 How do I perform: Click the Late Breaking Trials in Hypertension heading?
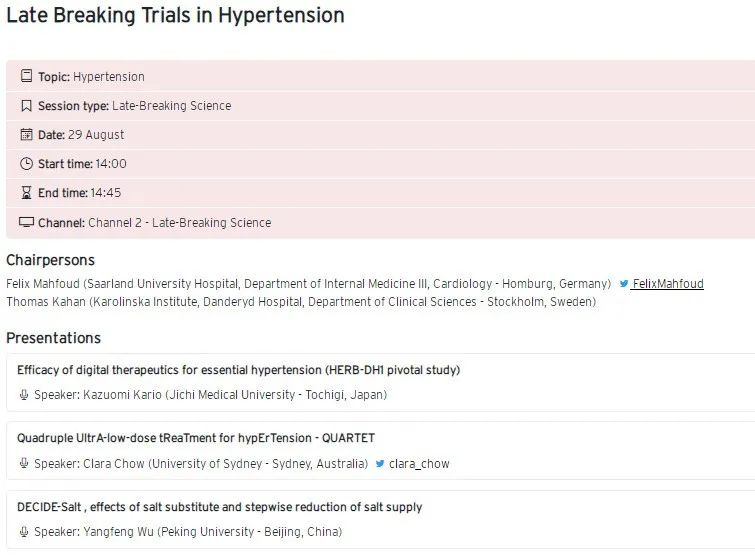coord(175,16)
